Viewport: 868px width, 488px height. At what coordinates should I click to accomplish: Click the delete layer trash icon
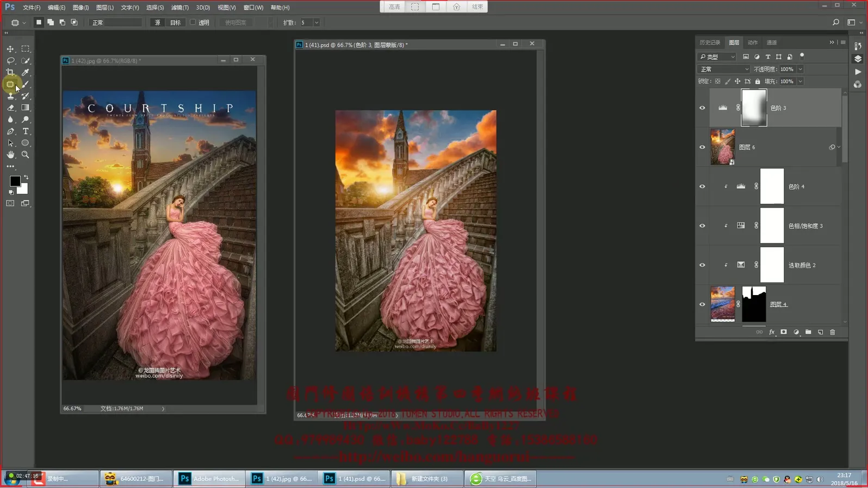point(833,332)
